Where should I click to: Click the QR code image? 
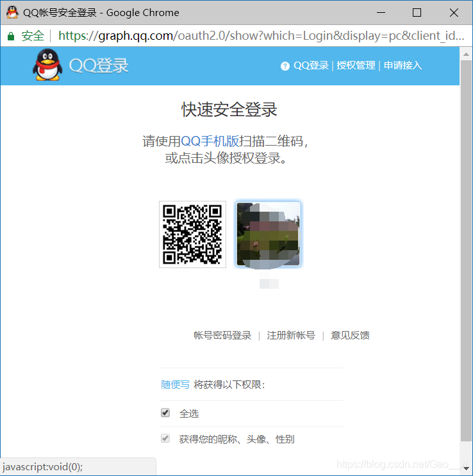[192, 234]
